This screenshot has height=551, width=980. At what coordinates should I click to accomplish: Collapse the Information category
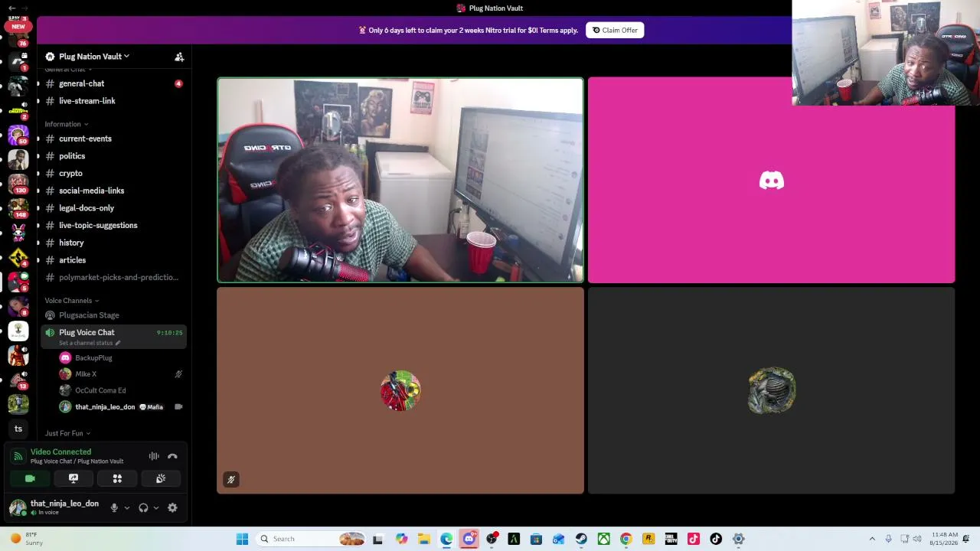point(66,124)
